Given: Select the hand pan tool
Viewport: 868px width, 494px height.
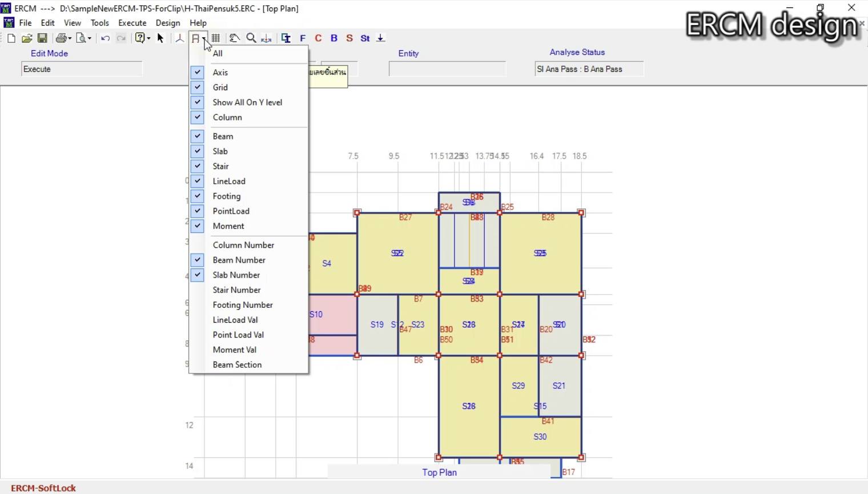Looking at the screenshot, I should [235, 38].
